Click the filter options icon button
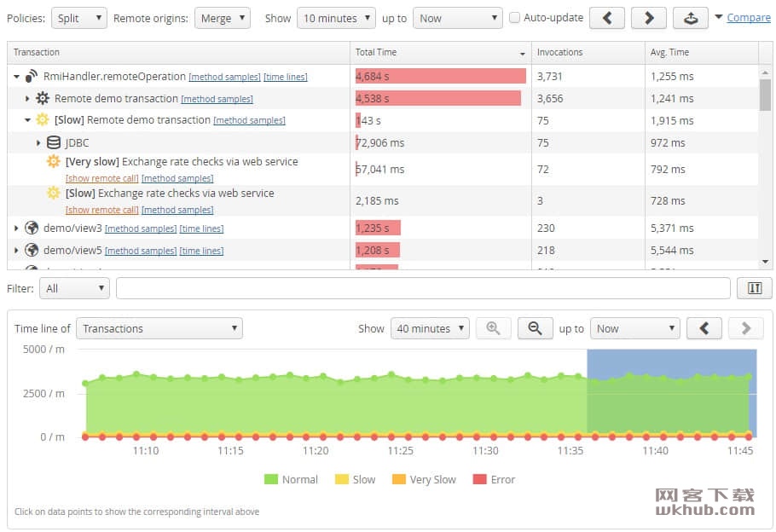776x532 pixels. click(x=754, y=288)
